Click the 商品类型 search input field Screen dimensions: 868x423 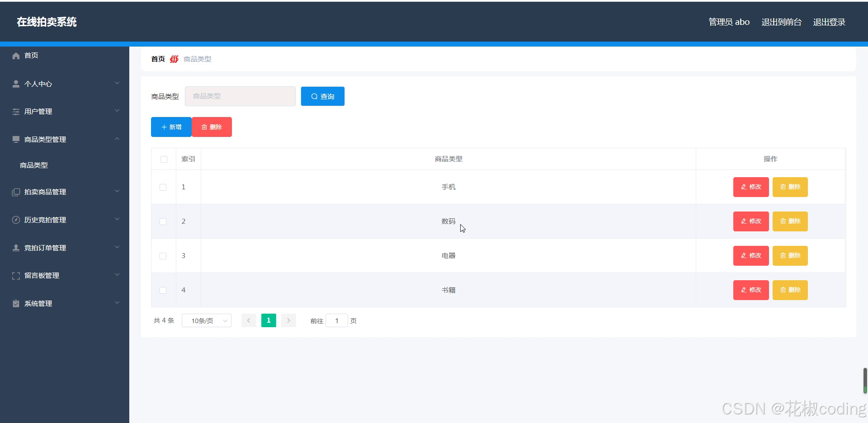[x=240, y=96]
